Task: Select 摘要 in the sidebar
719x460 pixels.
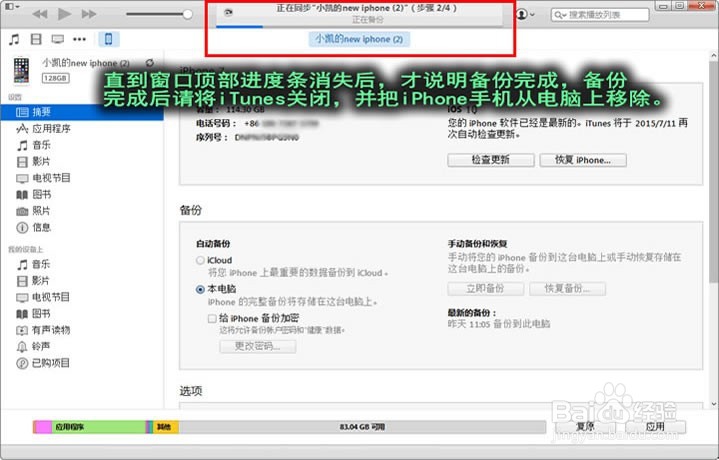Action: pos(82,112)
